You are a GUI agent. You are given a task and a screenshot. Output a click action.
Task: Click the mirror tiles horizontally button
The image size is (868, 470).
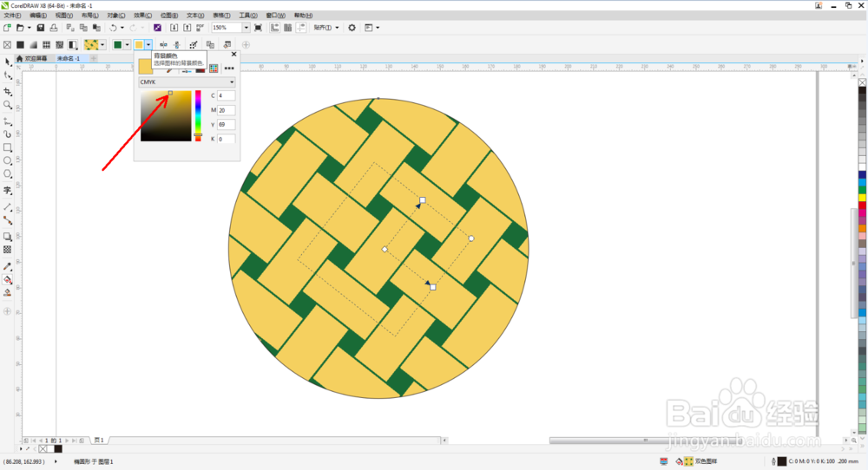(x=163, y=45)
